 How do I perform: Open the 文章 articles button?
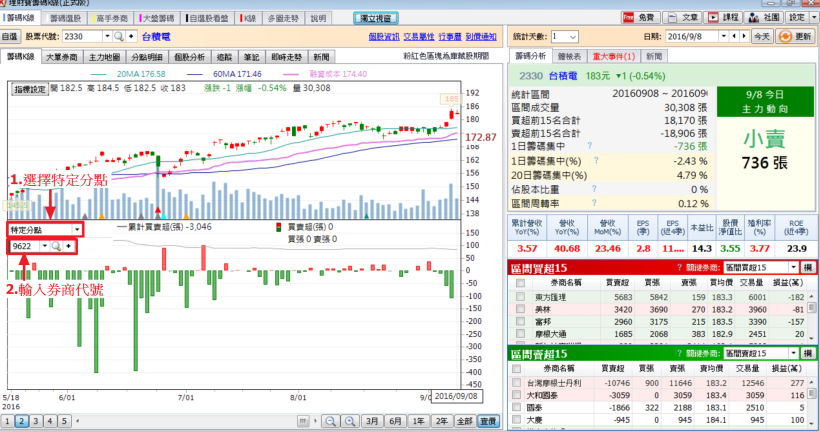point(683,18)
